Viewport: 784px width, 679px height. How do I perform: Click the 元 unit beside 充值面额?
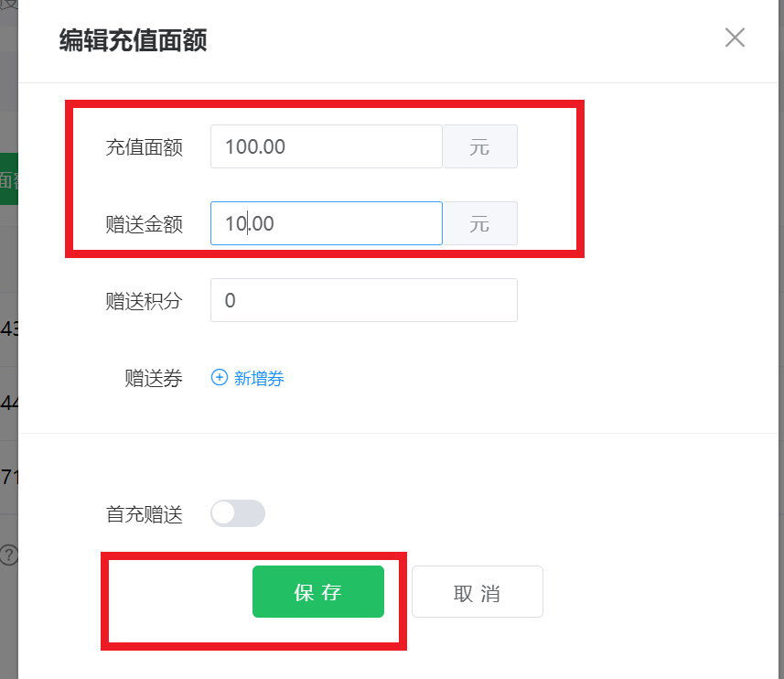480,146
